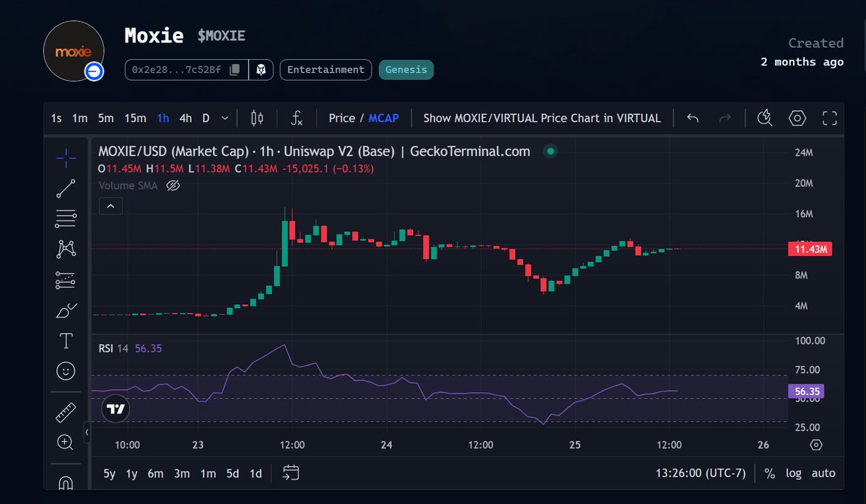Open timezone selector 13:26:00 (UTC-7)

click(700, 474)
